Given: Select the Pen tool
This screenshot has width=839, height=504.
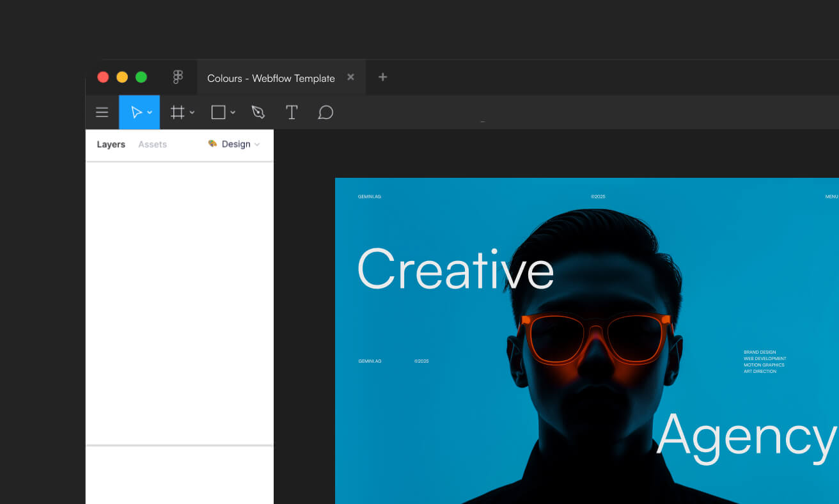Looking at the screenshot, I should click(258, 112).
